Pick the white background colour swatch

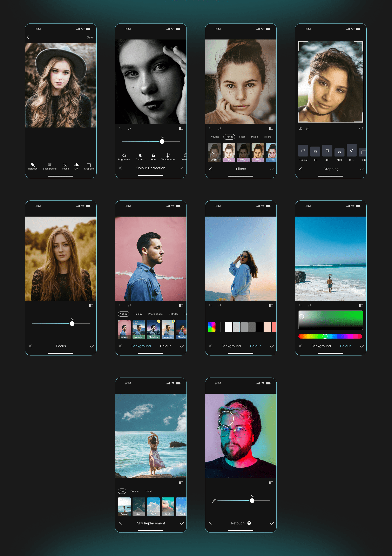229,327
